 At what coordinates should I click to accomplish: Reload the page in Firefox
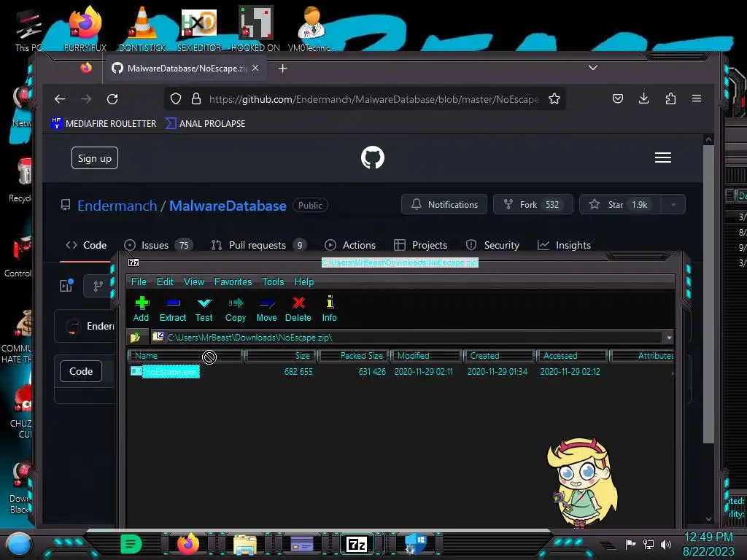click(112, 98)
